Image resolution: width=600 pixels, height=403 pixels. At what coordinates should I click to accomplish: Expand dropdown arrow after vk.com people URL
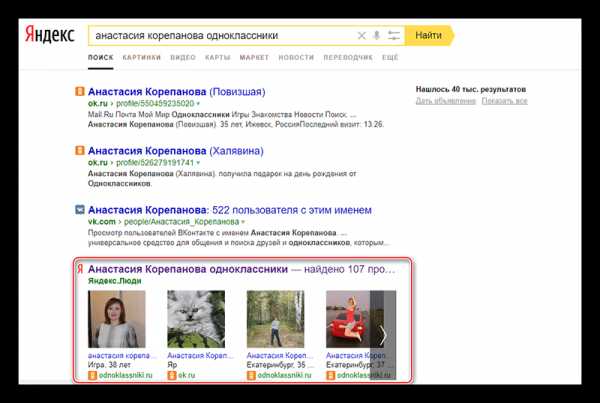243,222
